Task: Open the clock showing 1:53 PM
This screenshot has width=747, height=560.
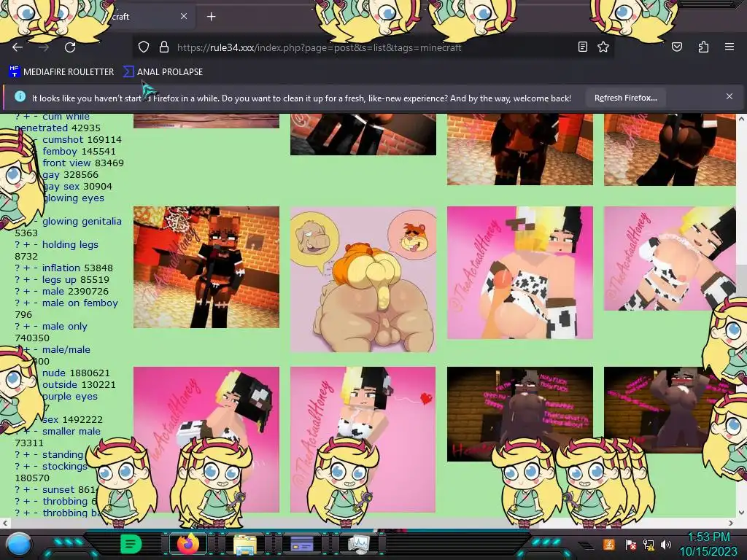Action: pyautogui.click(x=708, y=544)
